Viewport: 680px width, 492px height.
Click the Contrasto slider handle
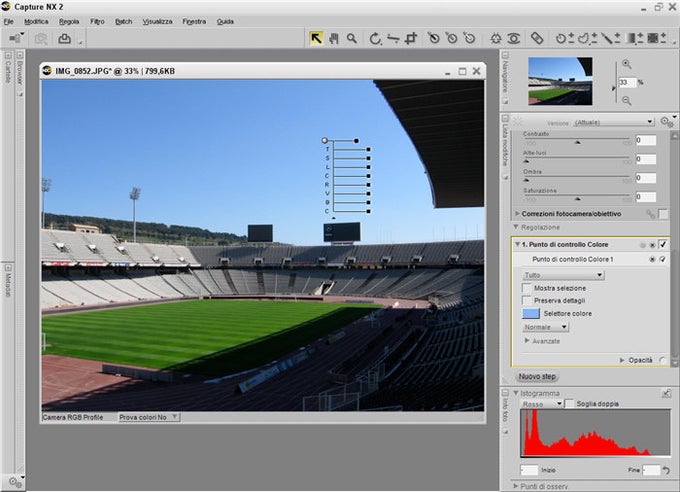pos(577,142)
